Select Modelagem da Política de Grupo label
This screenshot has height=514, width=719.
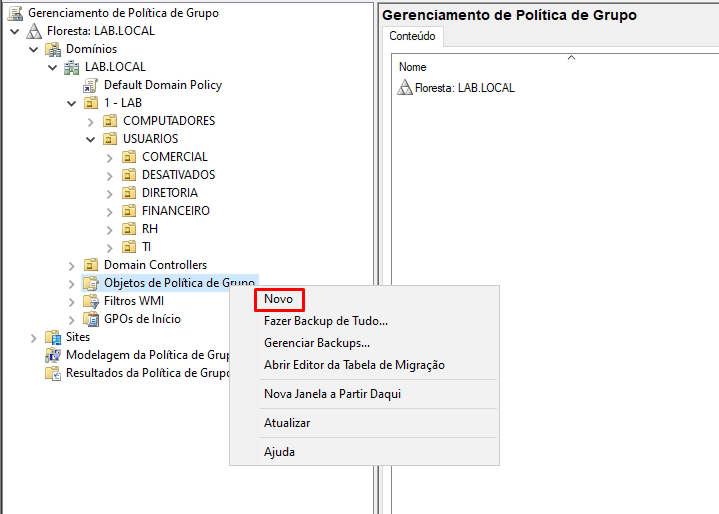click(147, 355)
